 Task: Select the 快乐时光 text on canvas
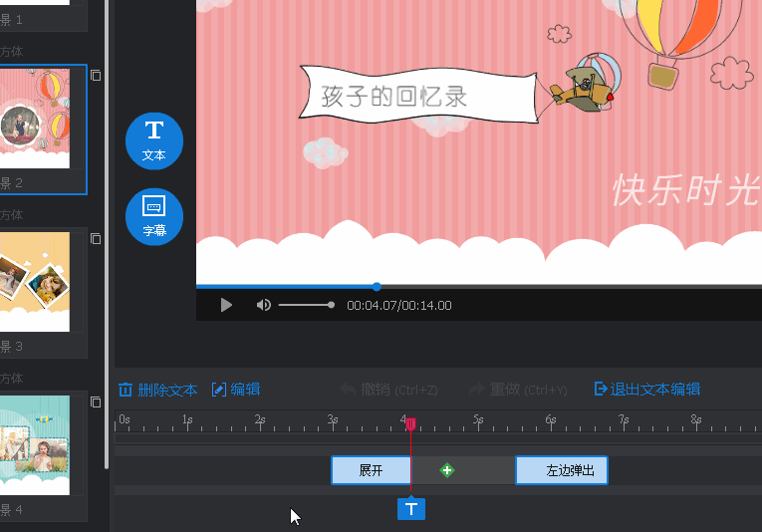pyautogui.click(x=686, y=190)
